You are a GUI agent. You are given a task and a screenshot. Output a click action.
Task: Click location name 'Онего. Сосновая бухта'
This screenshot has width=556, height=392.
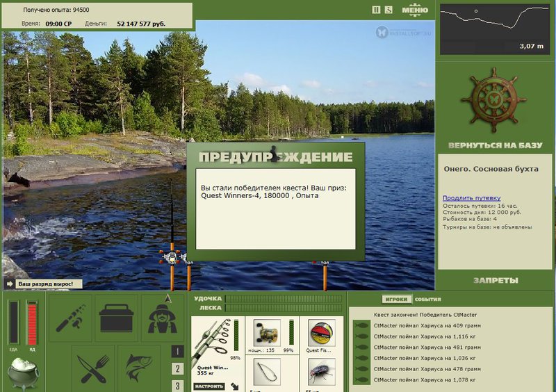491,169
